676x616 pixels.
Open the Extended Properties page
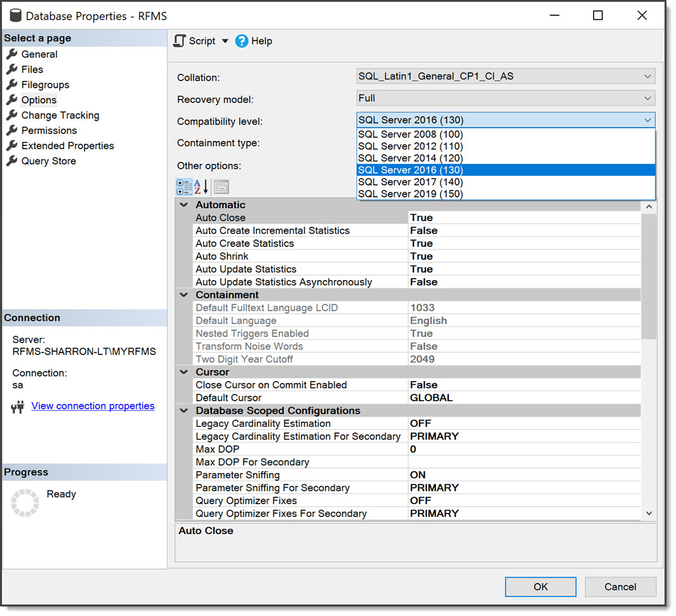[x=67, y=146]
